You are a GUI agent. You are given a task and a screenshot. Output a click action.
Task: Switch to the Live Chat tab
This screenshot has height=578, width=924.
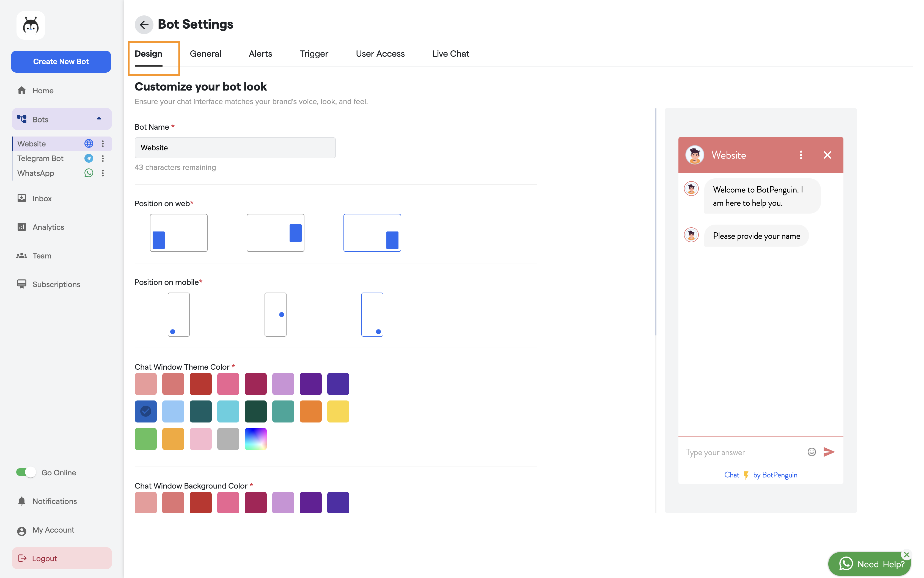pyautogui.click(x=450, y=54)
